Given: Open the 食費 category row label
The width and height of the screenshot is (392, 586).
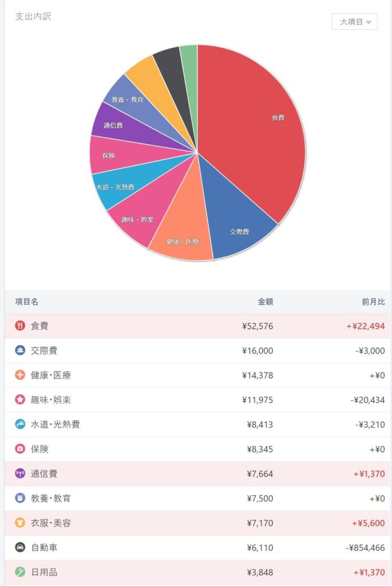Looking at the screenshot, I should pyautogui.click(x=39, y=326).
